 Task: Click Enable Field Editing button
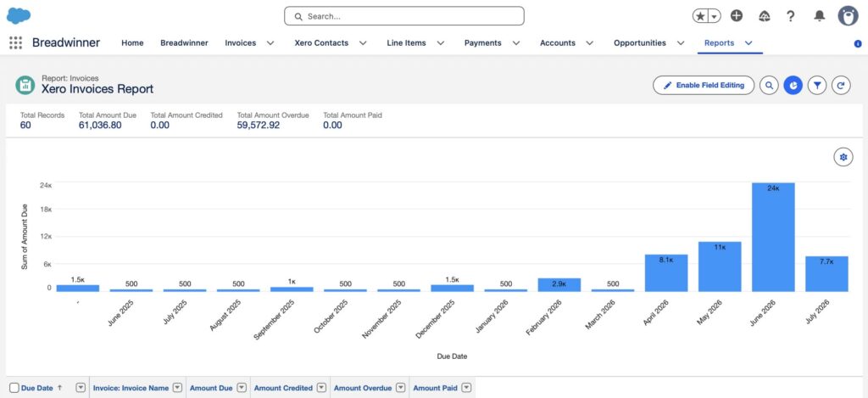[704, 86]
